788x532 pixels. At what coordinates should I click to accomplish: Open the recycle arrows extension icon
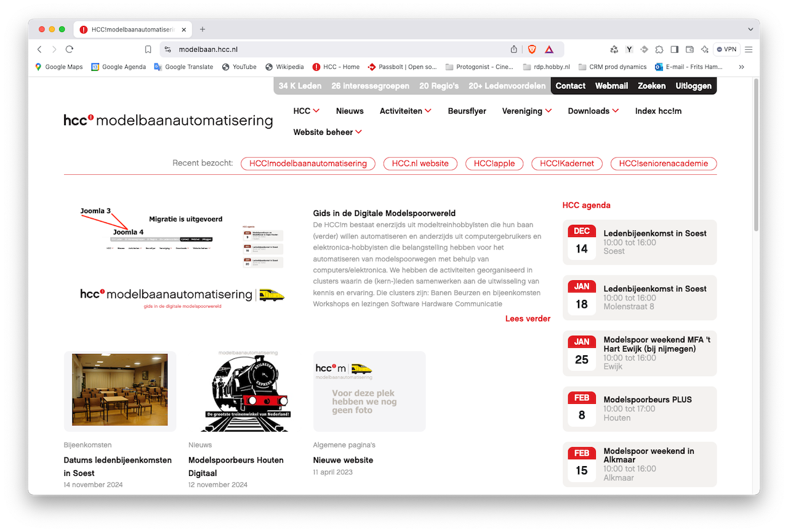(x=614, y=49)
